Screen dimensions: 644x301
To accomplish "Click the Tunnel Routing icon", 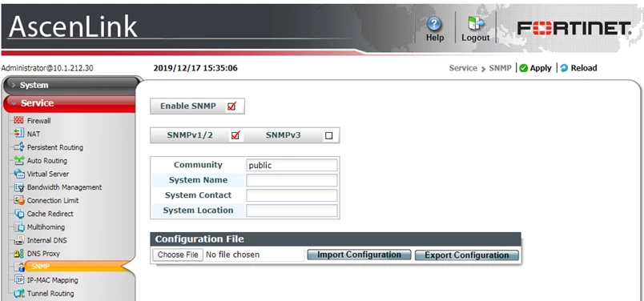I will coord(19,293).
